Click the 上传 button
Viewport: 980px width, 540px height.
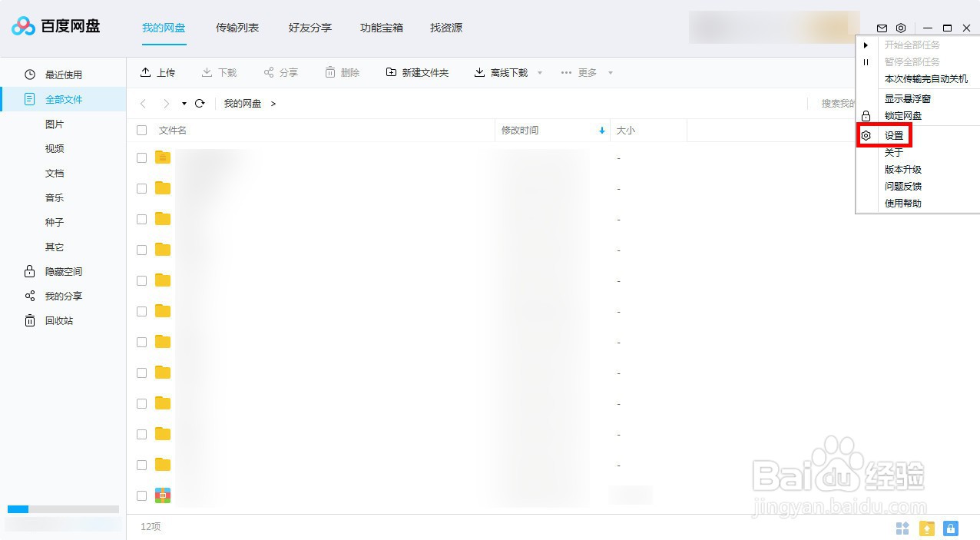(x=157, y=72)
